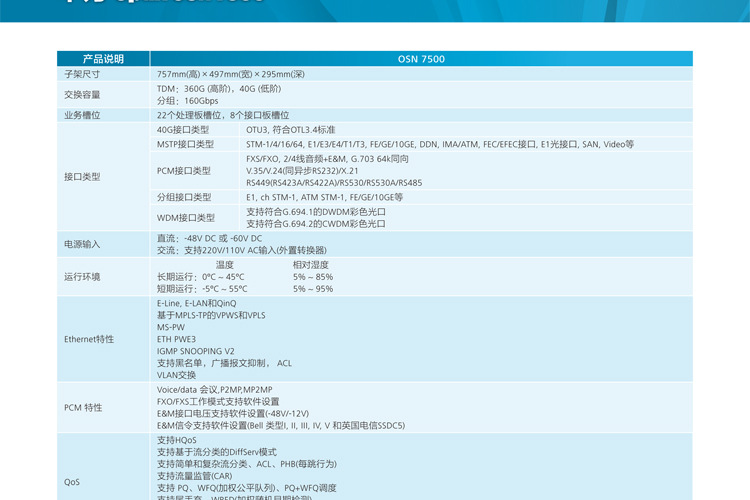Viewport: 750px width, 500px height.
Task: Select the 'MS-PW' line
Action: 171,327
